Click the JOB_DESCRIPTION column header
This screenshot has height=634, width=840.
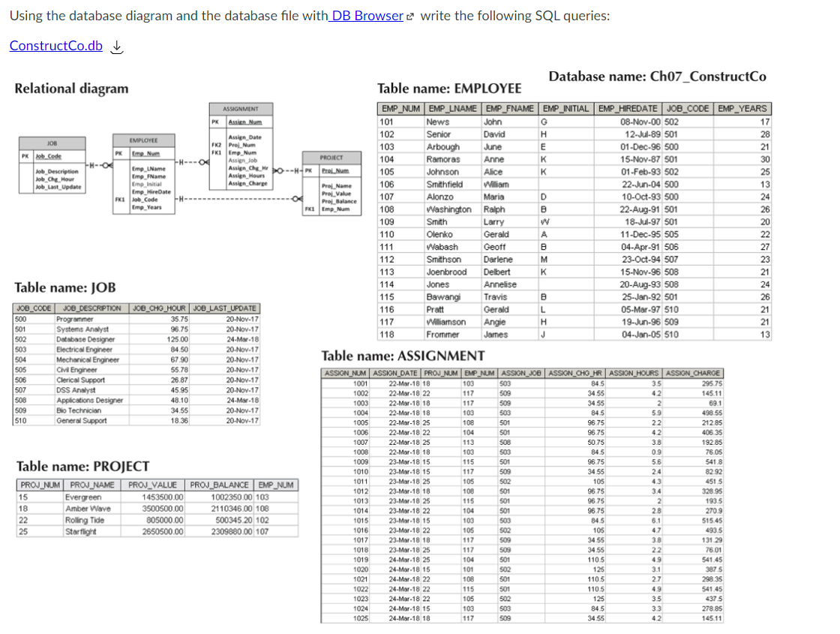tap(91, 308)
